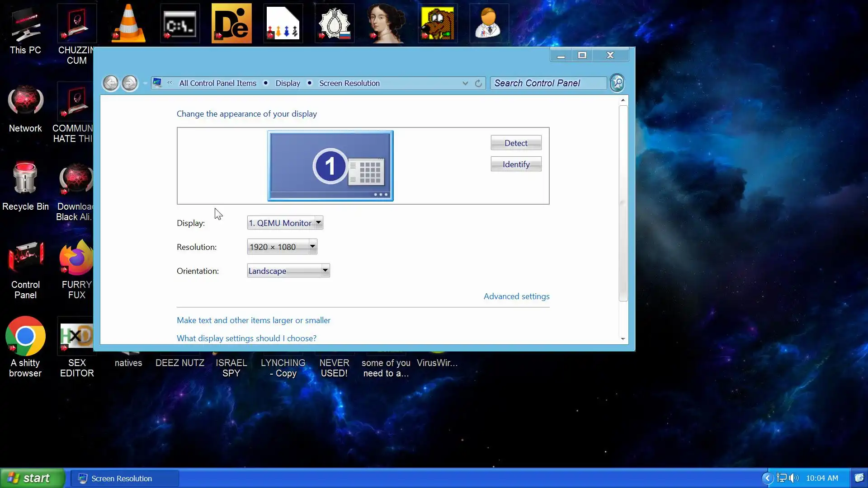868x488 pixels.
Task: Click the Back navigation arrow button
Action: click(110, 83)
